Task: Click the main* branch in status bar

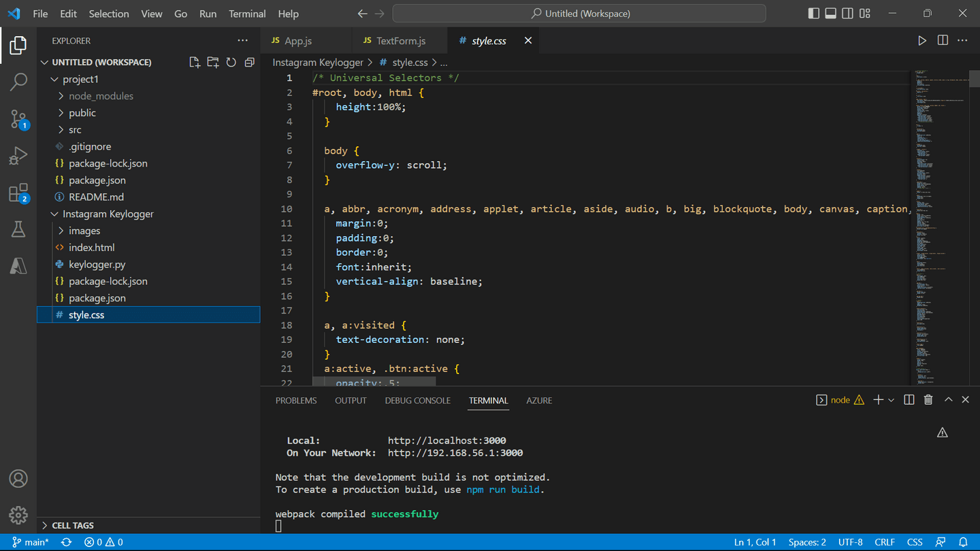Action: click(x=31, y=542)
